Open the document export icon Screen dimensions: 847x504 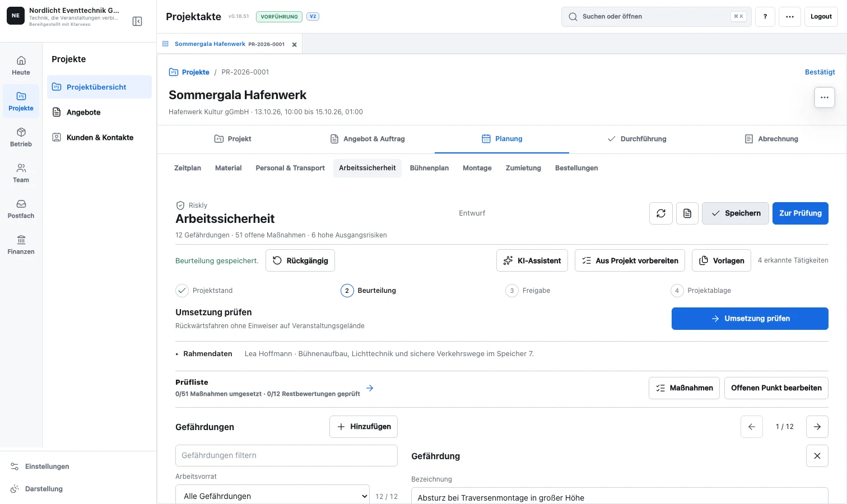687,213
